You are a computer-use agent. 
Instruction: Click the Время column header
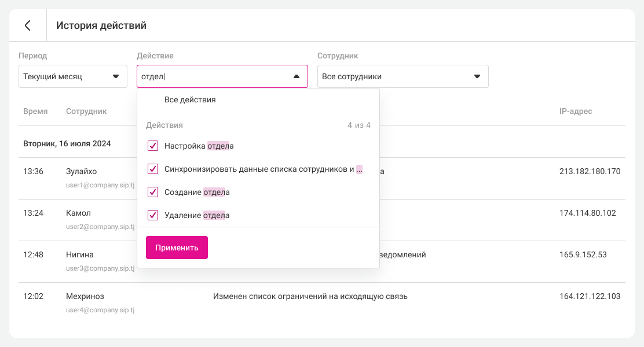pos(35,111)
